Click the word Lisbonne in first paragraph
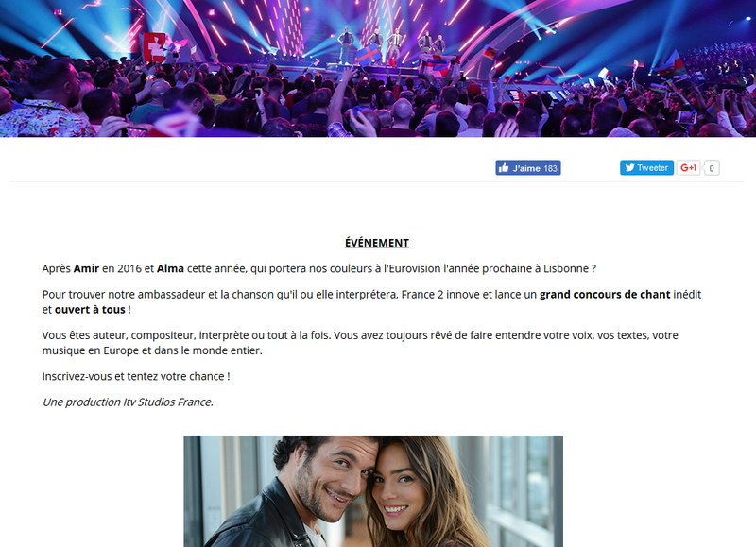Image resolution: width=756 pixels, height=547 pixels. click(x=566, y=268)
